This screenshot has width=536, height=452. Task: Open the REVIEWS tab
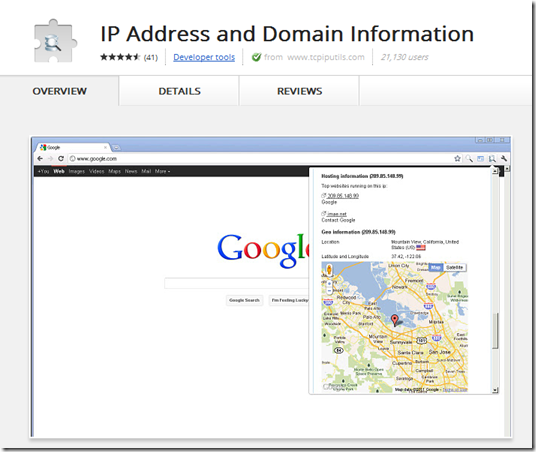[299, 91]
